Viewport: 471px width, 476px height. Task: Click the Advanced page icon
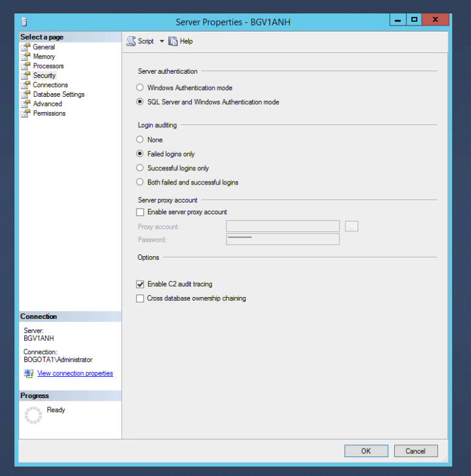pos(26,103)
